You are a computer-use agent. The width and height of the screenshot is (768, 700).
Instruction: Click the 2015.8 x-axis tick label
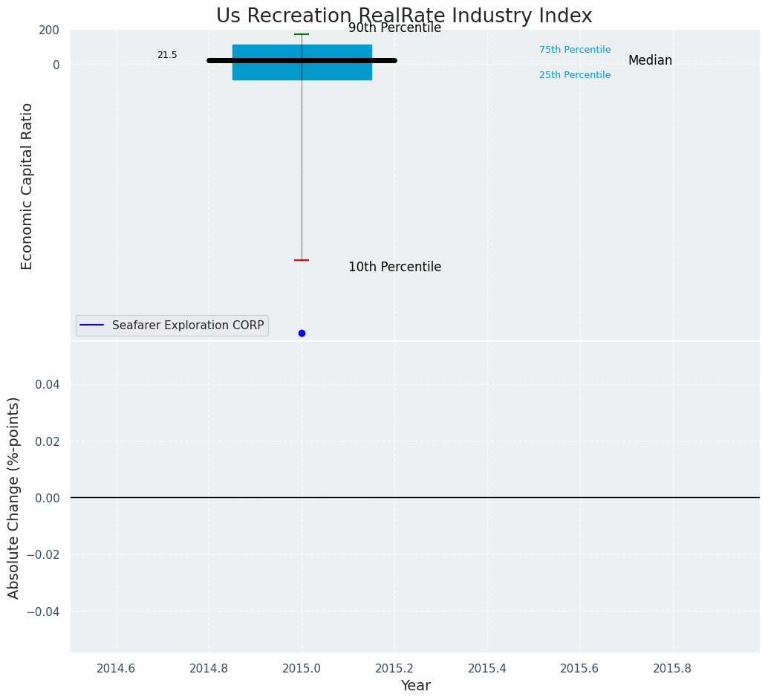coord(672,668)
